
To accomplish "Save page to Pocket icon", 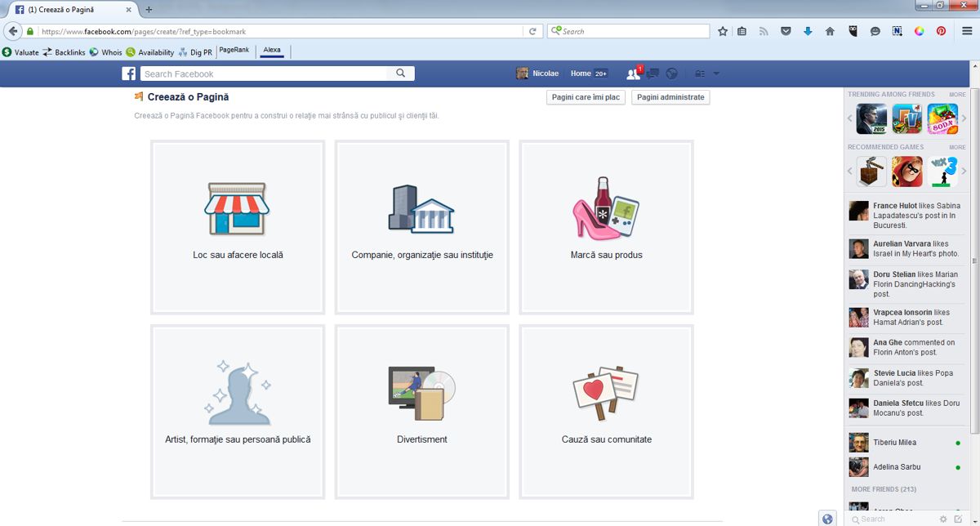I will (786, 31).
